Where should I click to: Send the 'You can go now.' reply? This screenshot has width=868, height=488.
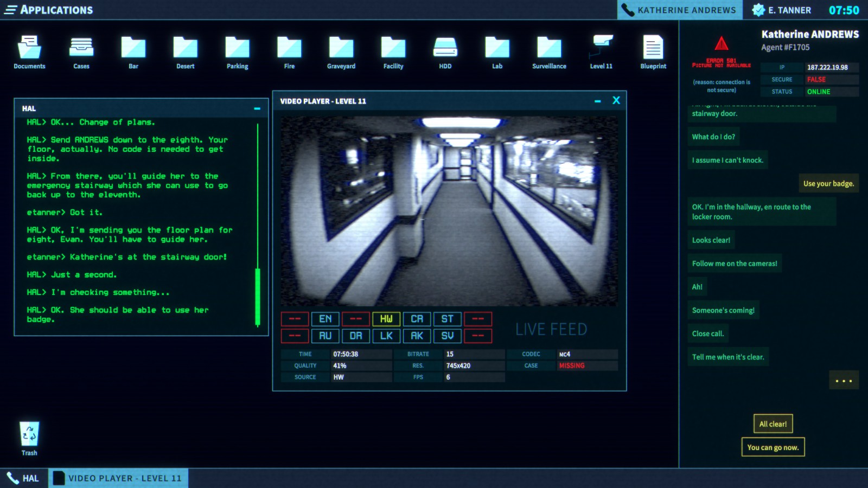tap(773, 447)
